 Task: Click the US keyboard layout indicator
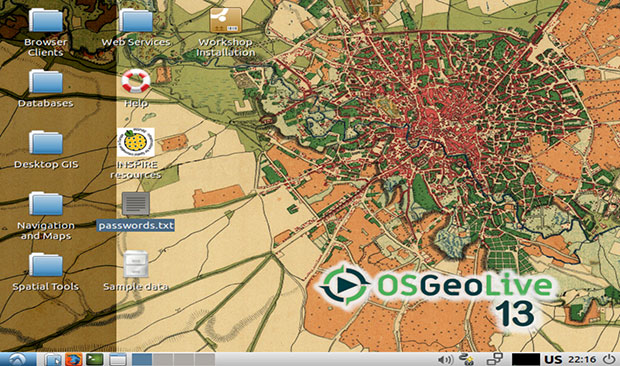click(x=553, y=360)
